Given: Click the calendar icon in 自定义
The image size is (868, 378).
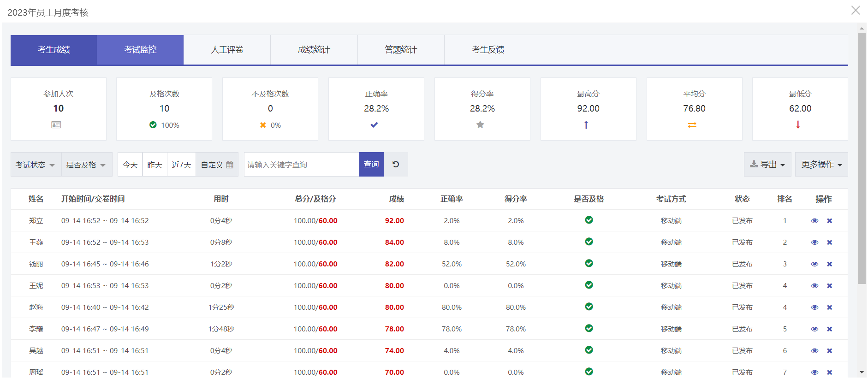Looking at the screenshot, I should [x=230, y=165].
